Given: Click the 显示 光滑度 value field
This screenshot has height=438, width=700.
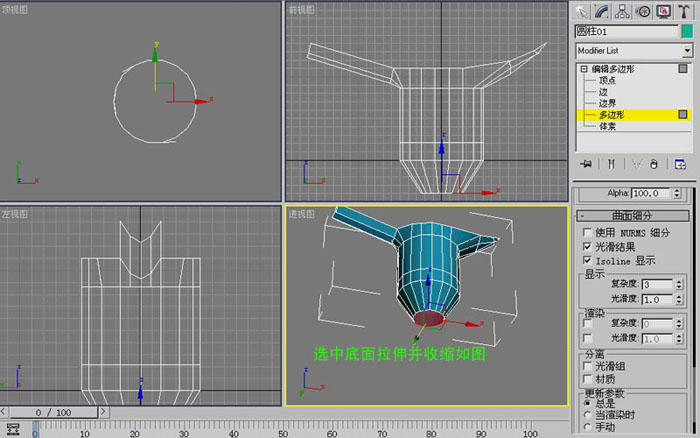Looking at the screenshot, I should (x=657, y=299).
